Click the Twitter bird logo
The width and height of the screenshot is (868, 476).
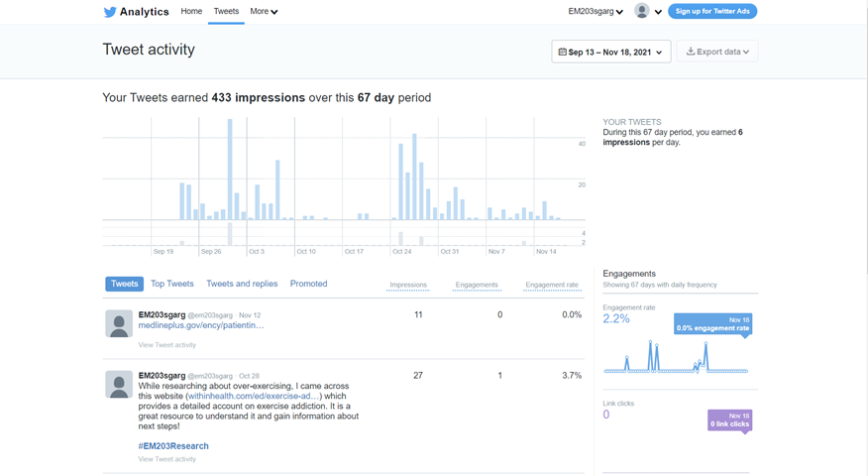tap(110, 12)
